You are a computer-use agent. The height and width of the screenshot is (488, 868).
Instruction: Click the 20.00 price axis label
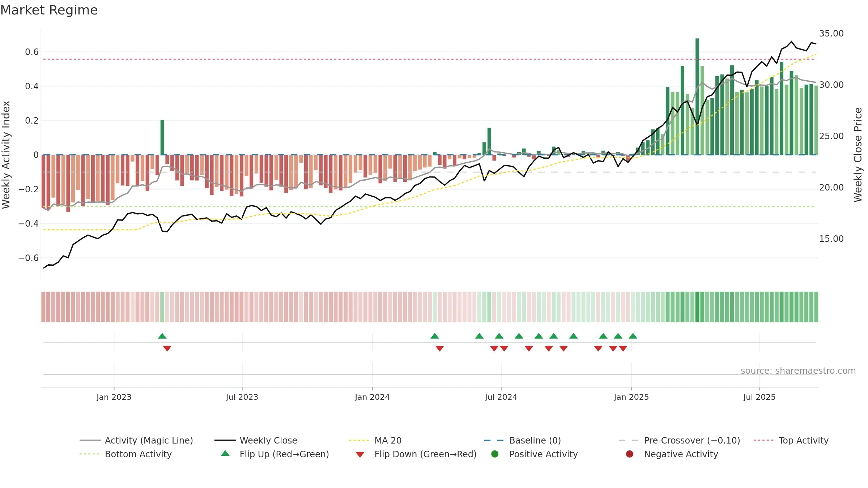coord(831,187)
